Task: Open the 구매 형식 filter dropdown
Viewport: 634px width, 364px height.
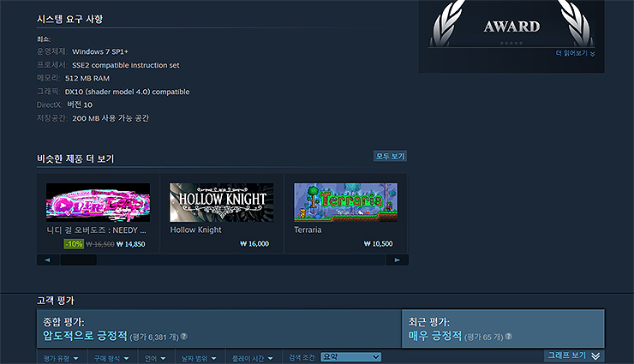Action: coord(111,358)
